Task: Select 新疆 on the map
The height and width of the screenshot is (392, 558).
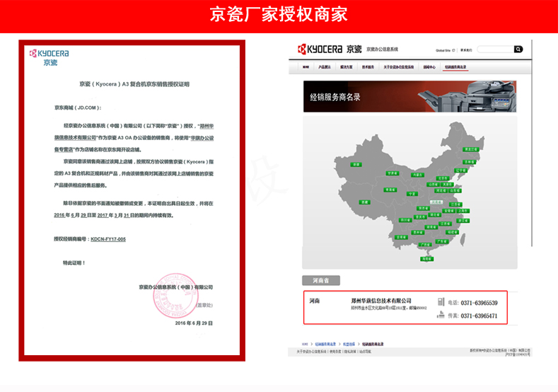Action: 356,164
